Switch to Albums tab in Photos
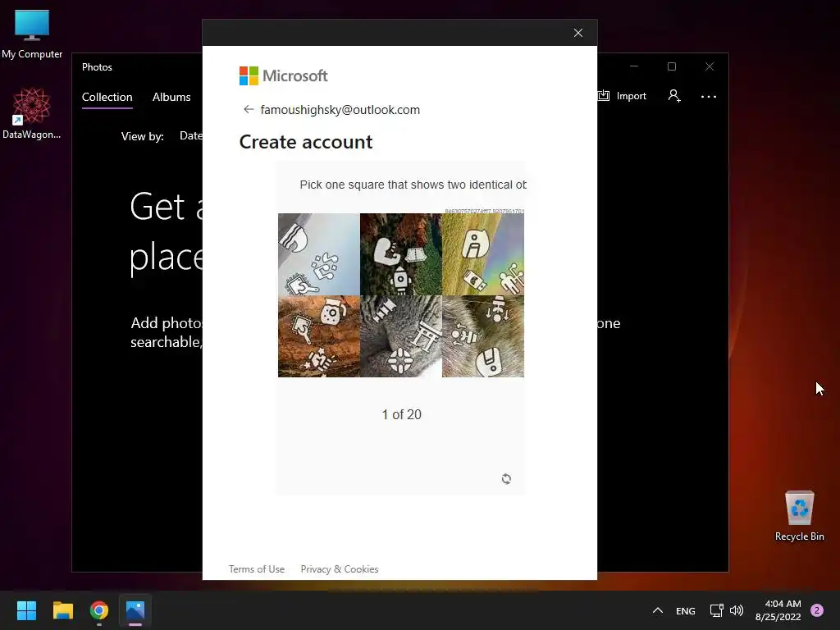 171,97
